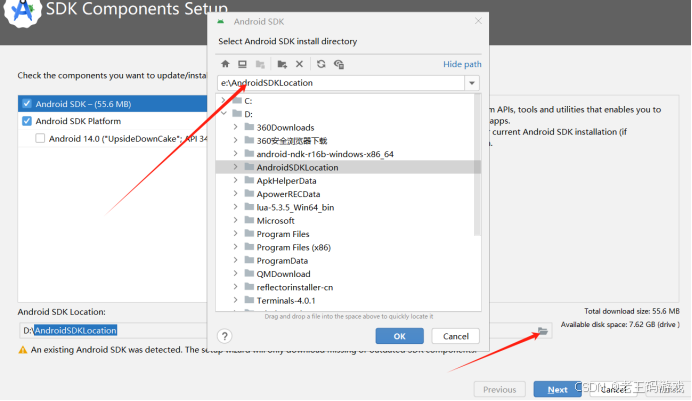Expand android-ndk-r16b-windows-x86_64 folder
The height and width of the screenshot is (401, 692).
pyautogui.click(x=236, y=154)
